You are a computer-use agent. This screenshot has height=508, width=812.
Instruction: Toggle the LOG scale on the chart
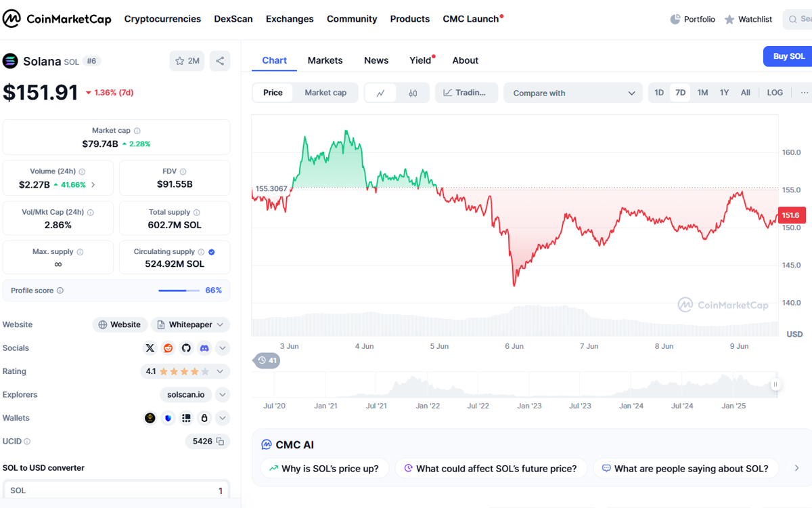pyautogui.click(x=775, y=93)
